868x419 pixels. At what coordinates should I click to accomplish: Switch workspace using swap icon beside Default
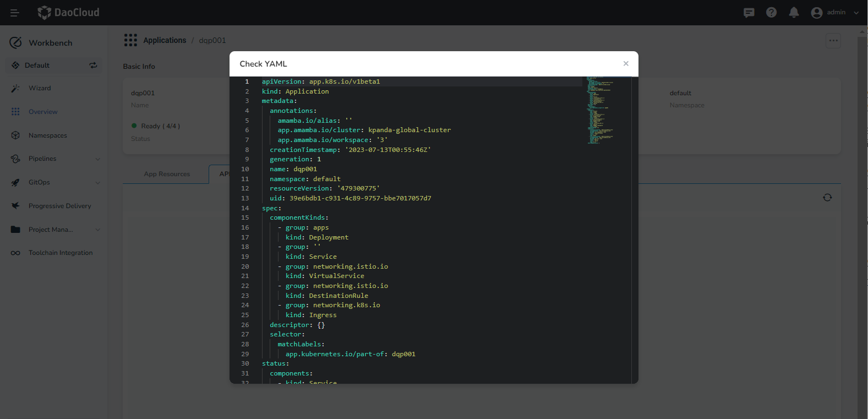click(x=93, y=65)
